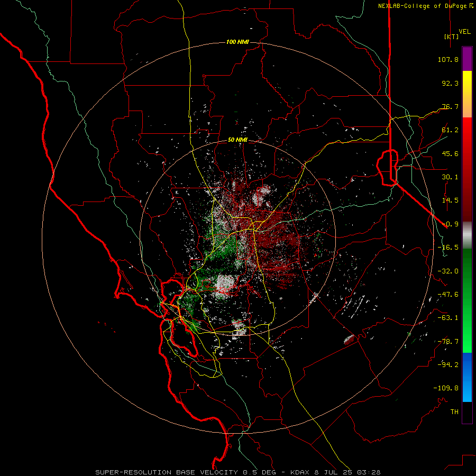The width and height of the screenshot is (476, 476).
Task: Click the blue segment of color bar
Action: point(467,377)
